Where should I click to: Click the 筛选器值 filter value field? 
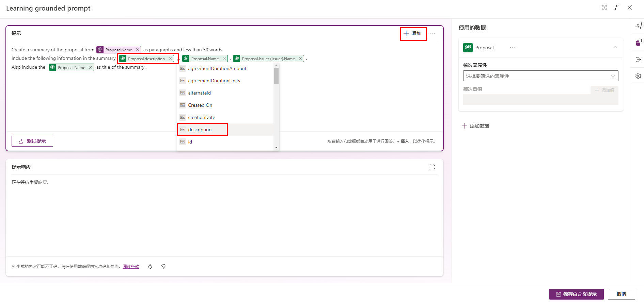(x=540, y=100)
